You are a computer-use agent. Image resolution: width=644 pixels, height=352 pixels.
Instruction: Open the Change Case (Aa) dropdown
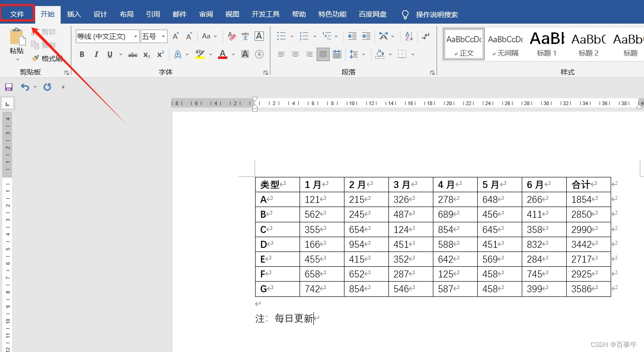point(209,36)
